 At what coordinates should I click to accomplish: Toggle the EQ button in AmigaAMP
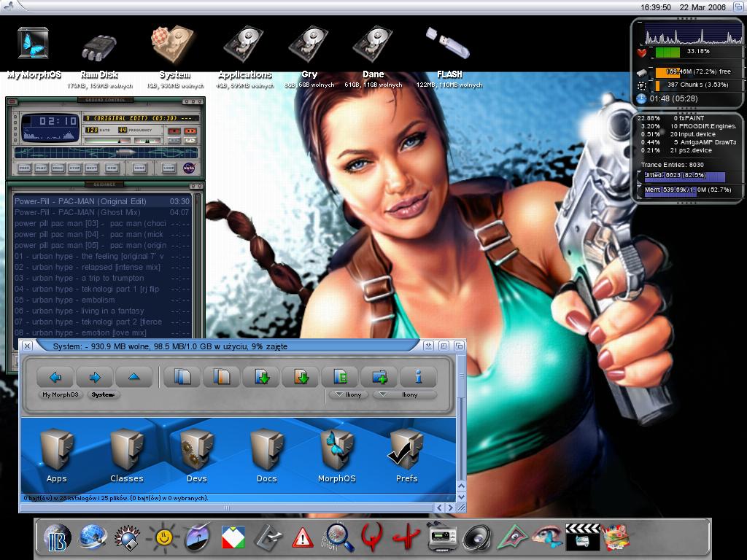click(x=174, y=141)
